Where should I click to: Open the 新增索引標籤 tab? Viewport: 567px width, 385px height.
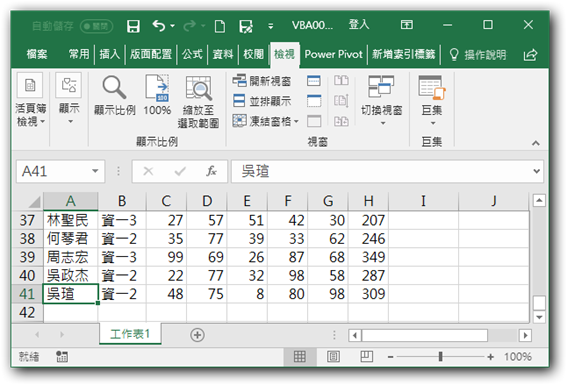pos(404,54)
